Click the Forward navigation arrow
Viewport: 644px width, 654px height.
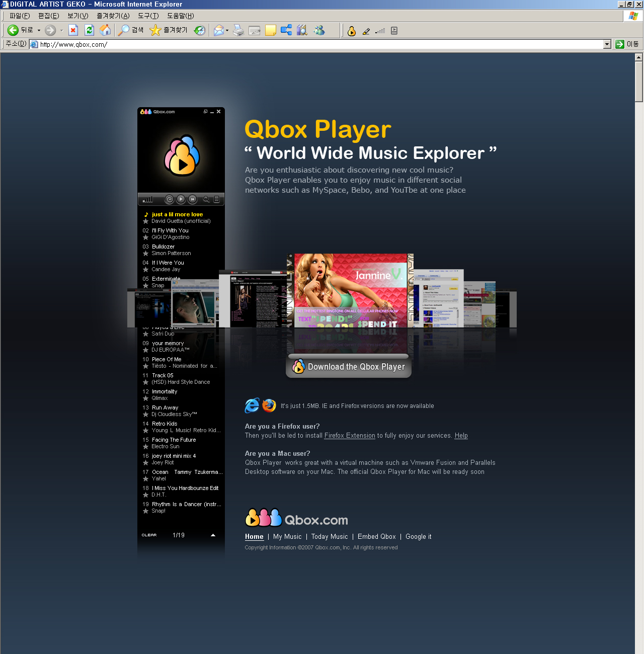click(x=50, y=30)
